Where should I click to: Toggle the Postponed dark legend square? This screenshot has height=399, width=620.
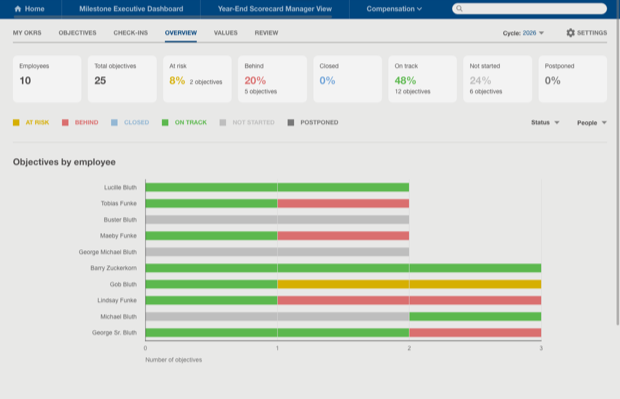tap(291, 123)
